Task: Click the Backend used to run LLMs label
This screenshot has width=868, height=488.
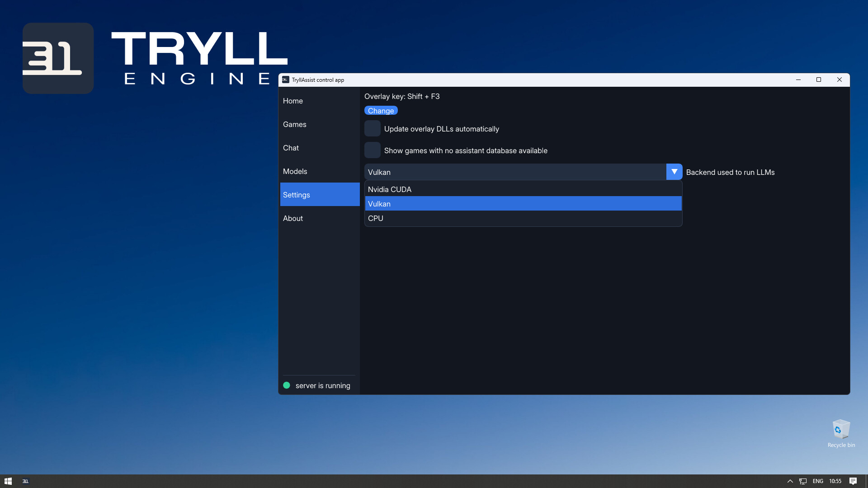Action: point(730,172)
